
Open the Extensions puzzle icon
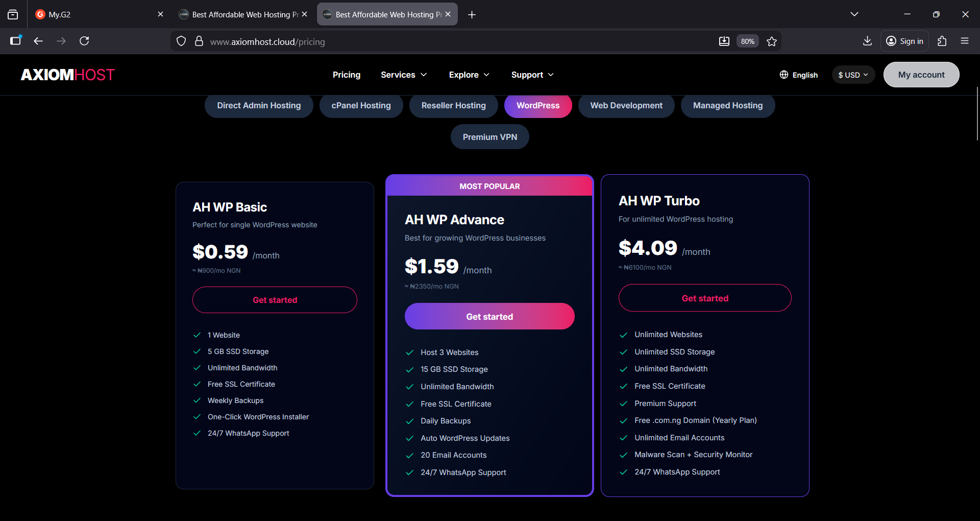tap(942, 41)
